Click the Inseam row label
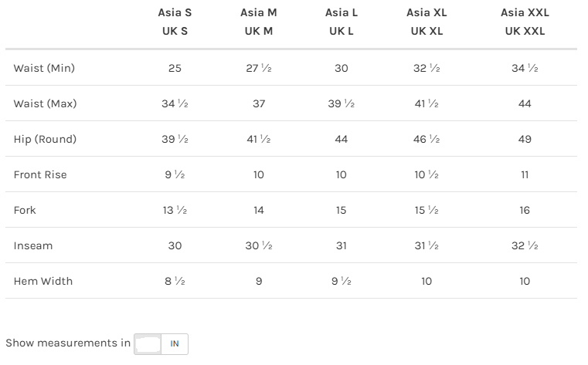Image resolution: width=588 pixels, height=365 pixels. coord(32,245)
